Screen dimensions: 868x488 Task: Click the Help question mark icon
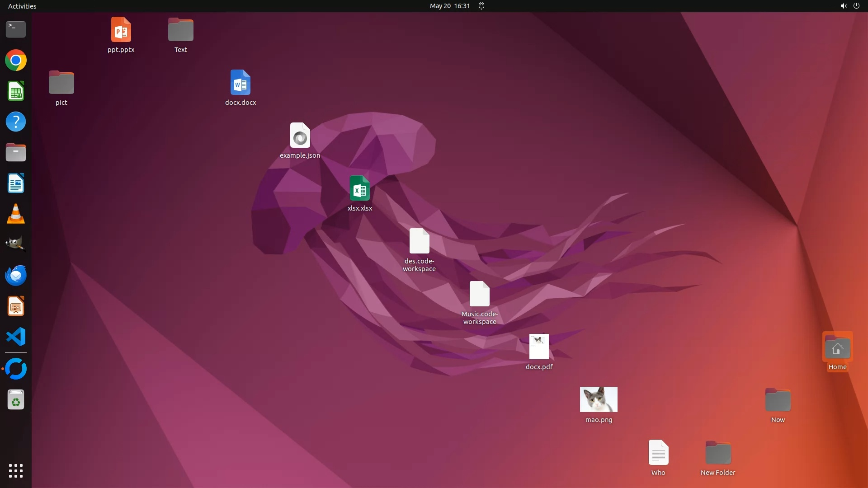click(x=16, y=122)
